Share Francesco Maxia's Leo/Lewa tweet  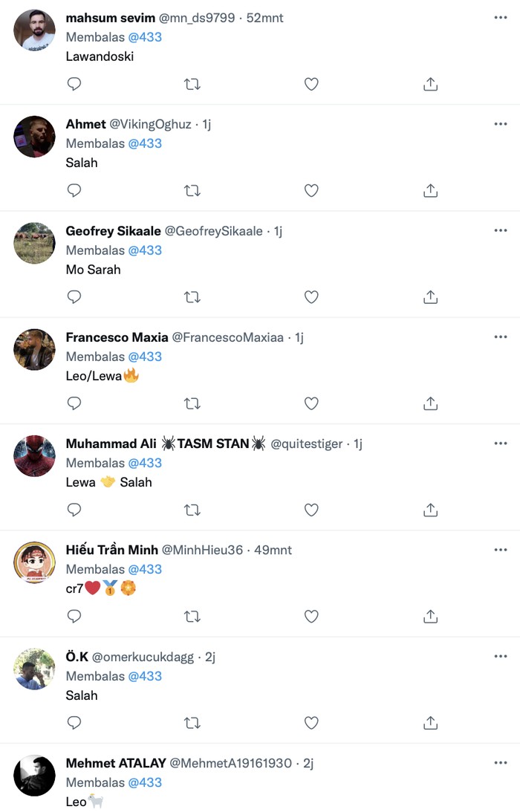(x=430, y=403)
